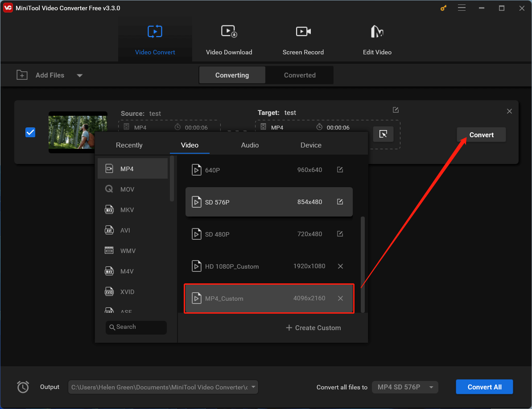Click the format Search field
The image size is (532, 409).
click(136, 327)
